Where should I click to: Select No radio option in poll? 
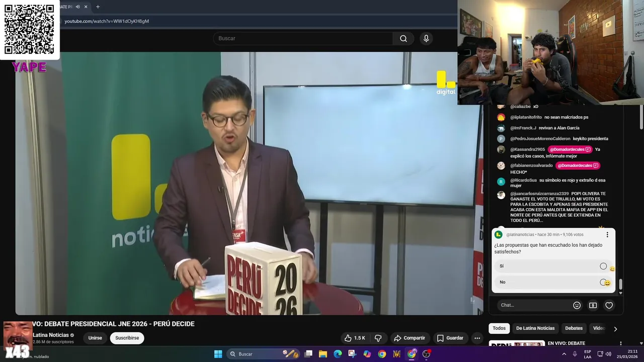click(x=603, y=282)
